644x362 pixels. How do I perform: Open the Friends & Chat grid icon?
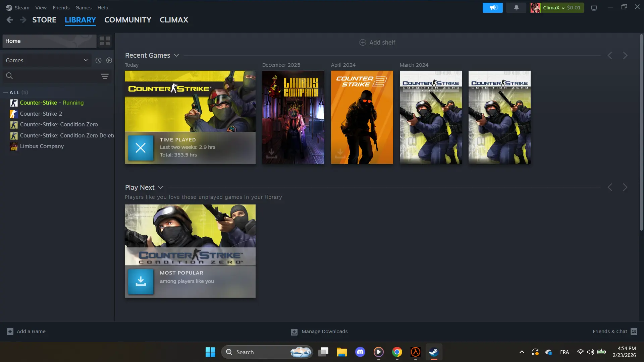tap(634, 331)
